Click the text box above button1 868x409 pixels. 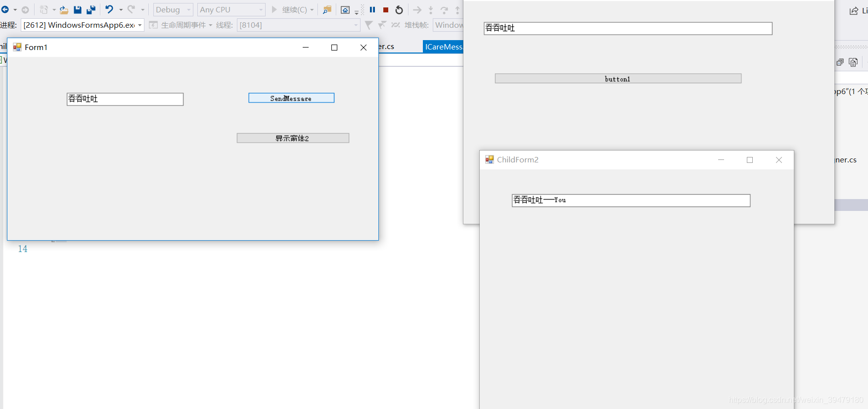(x=628, y=28)
